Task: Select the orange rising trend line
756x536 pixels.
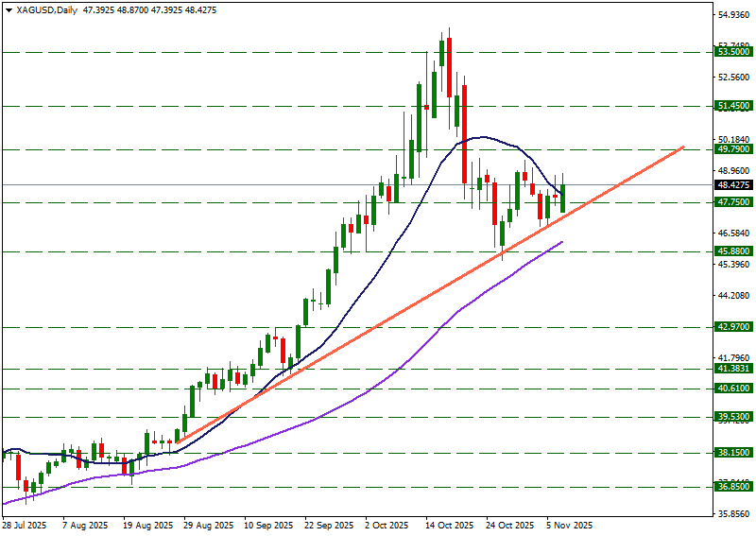Action: pyautogui.click(x=378, y=327)
